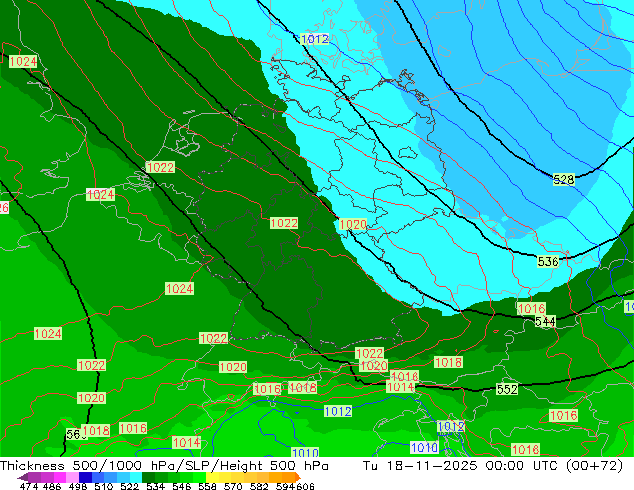634x490 pixels.
Task: Pick the bright magenta legend swatch
Action: tap(60, 477)
